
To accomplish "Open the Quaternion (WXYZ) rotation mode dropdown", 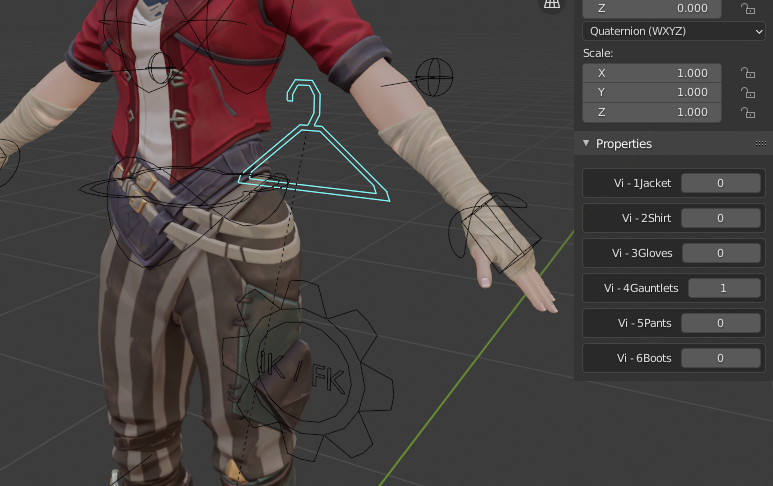I will click(673, 31).
